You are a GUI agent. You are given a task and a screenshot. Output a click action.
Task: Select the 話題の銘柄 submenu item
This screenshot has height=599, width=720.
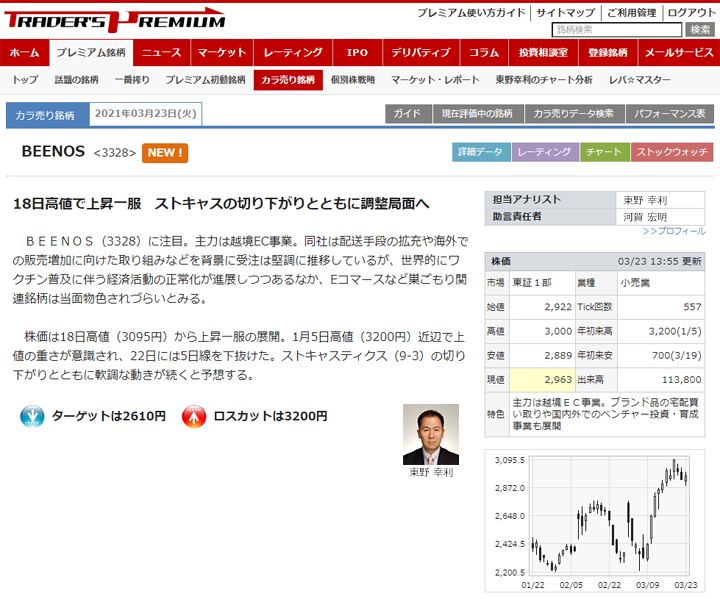(77, 80)
